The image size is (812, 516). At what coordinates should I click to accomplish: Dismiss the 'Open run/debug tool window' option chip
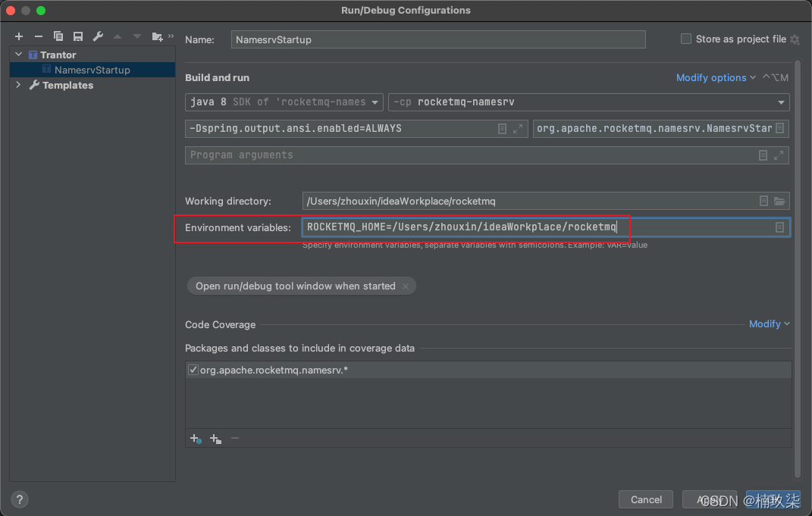tap(406, 286)
